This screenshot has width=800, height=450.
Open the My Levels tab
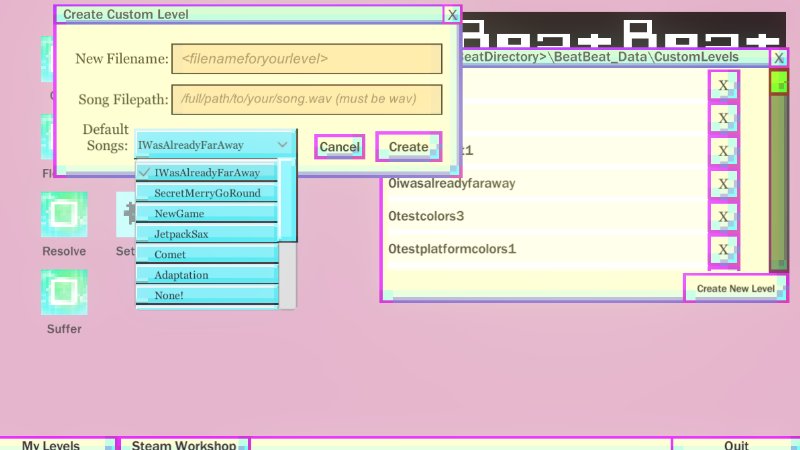coord(58,444)
